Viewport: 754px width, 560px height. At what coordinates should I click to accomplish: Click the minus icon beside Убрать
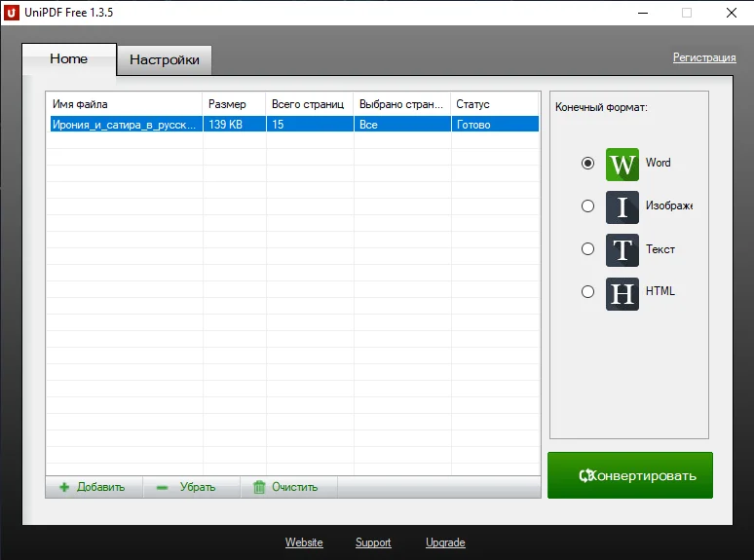coord(162,488)
